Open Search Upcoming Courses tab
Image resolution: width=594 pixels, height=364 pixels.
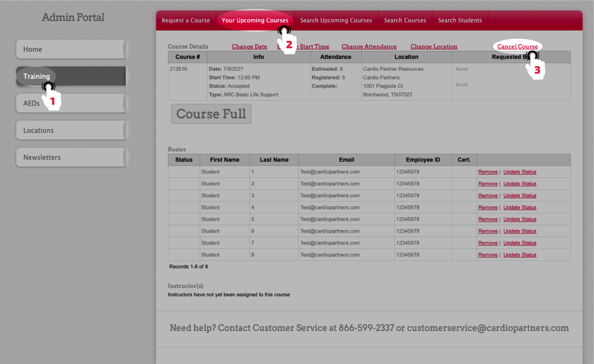click(x=336, y=21)
